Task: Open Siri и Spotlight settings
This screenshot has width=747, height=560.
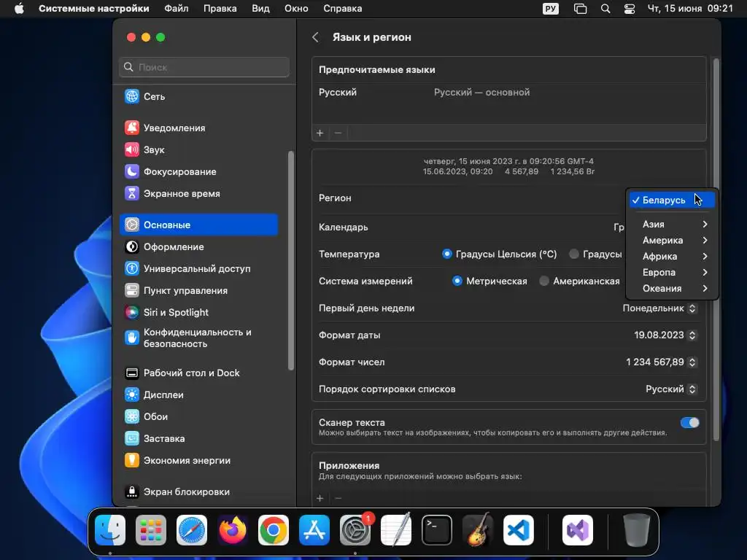Action: point(198,312)
